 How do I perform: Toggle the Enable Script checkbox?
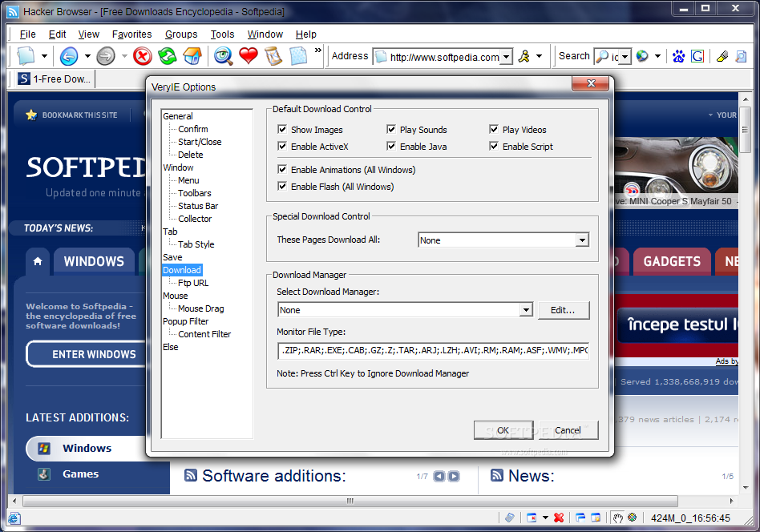click(494, 146)
